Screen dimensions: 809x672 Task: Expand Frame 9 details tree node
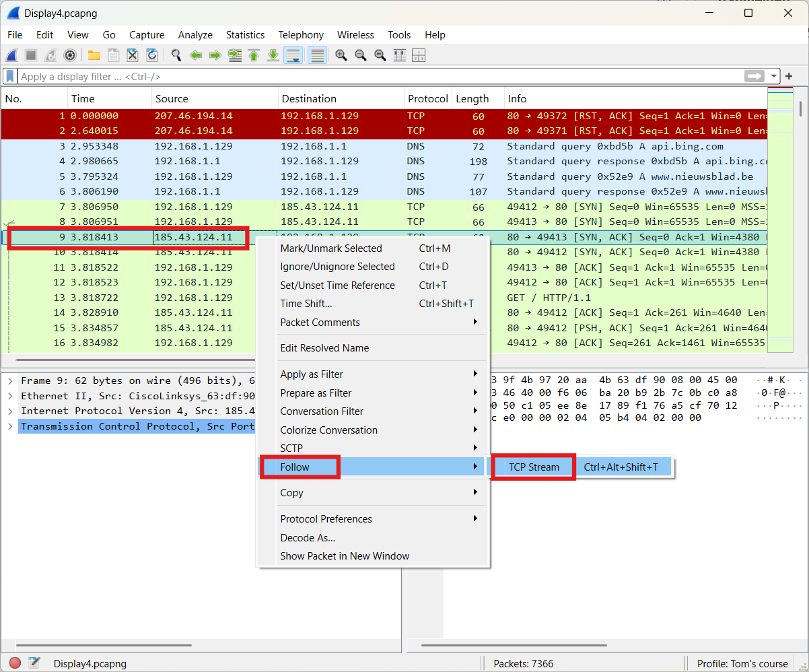(10, 380)
